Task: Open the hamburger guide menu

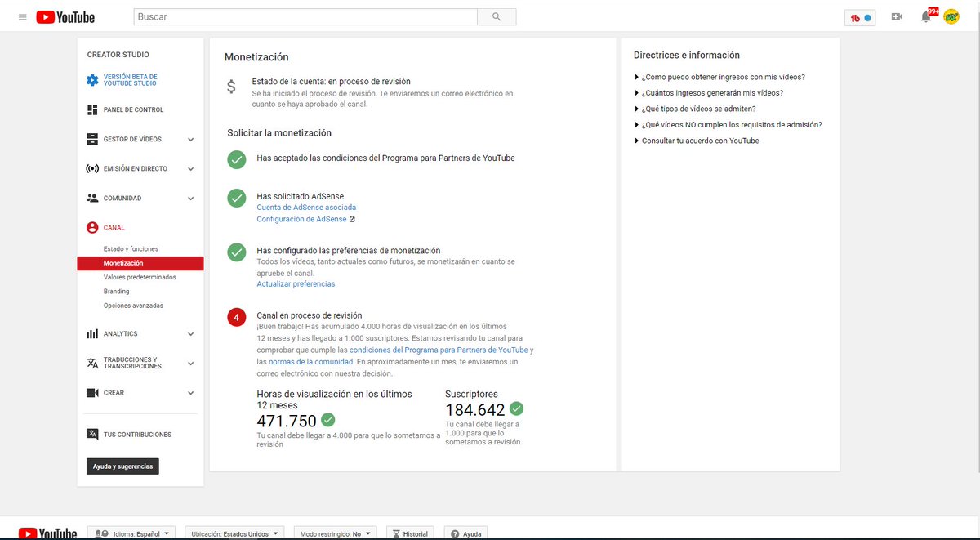Action: click(x=23, y=17)
